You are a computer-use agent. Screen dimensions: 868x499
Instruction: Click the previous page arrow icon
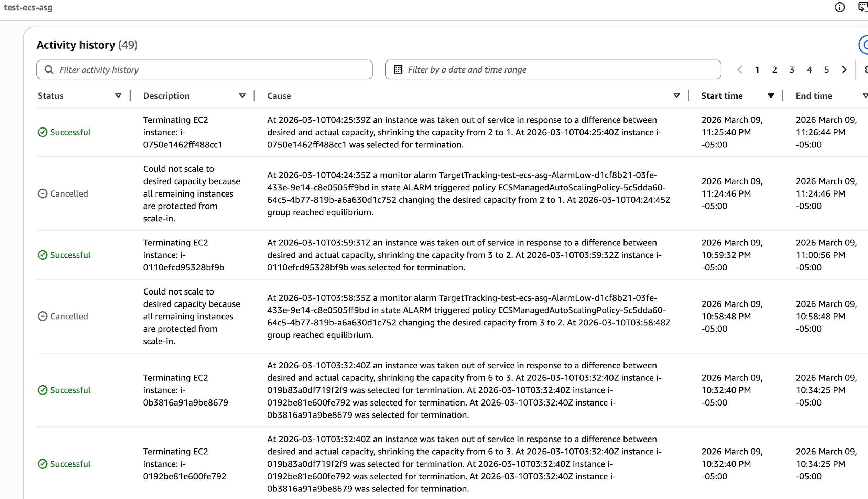coord(740,70)
